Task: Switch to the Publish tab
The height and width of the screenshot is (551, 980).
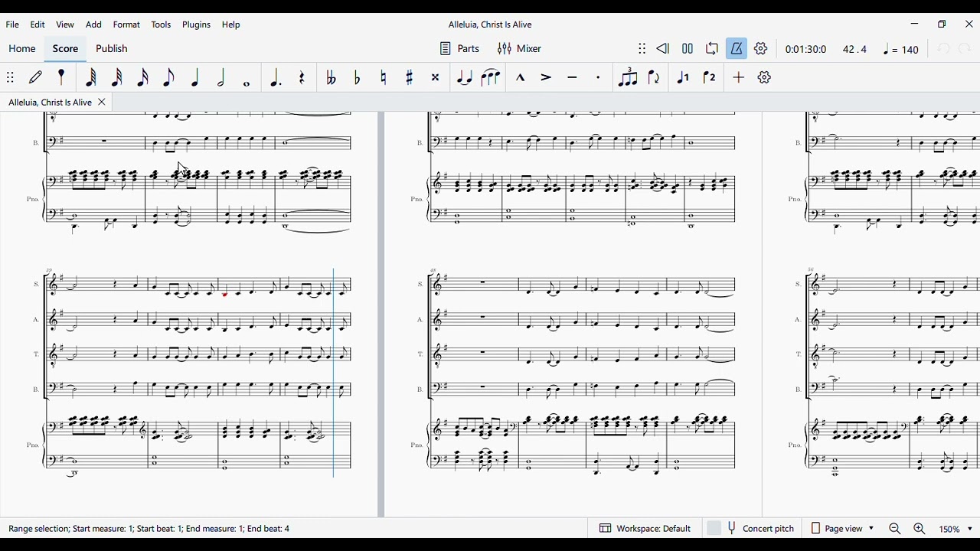Action: (x=112, y=49)
